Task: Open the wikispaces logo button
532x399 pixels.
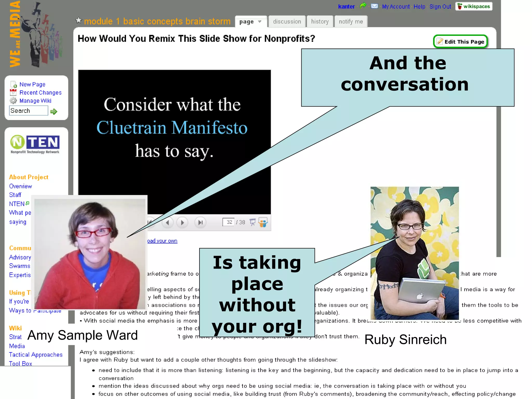Action: coord(474,6)
